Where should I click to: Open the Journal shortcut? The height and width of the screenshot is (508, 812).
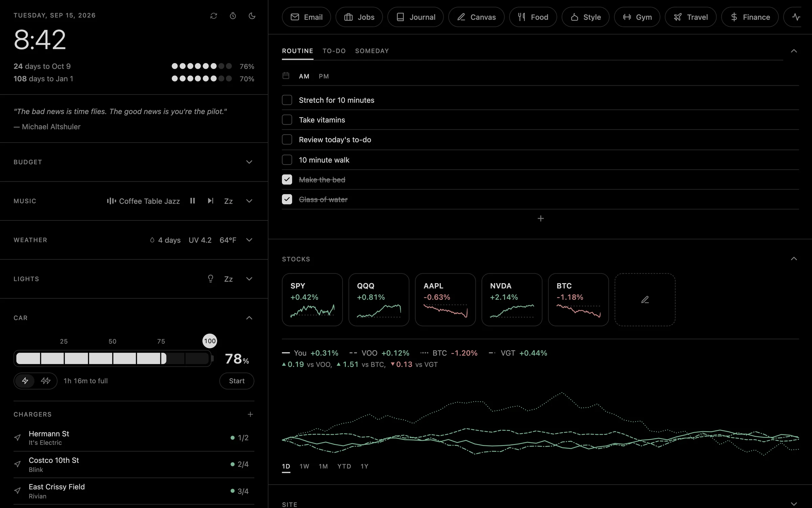coord(415,17)
